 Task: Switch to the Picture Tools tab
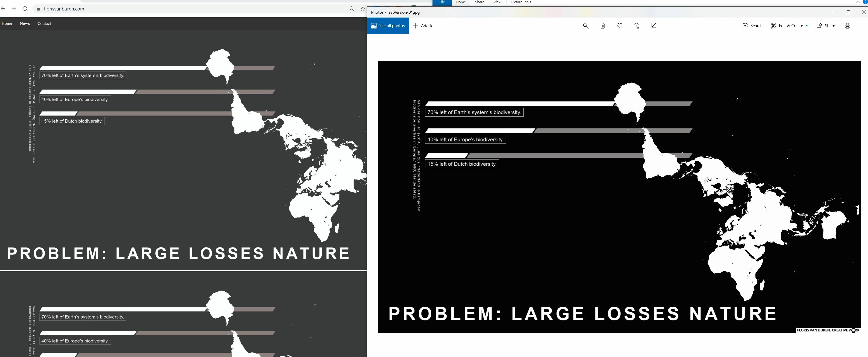[521, 2]
